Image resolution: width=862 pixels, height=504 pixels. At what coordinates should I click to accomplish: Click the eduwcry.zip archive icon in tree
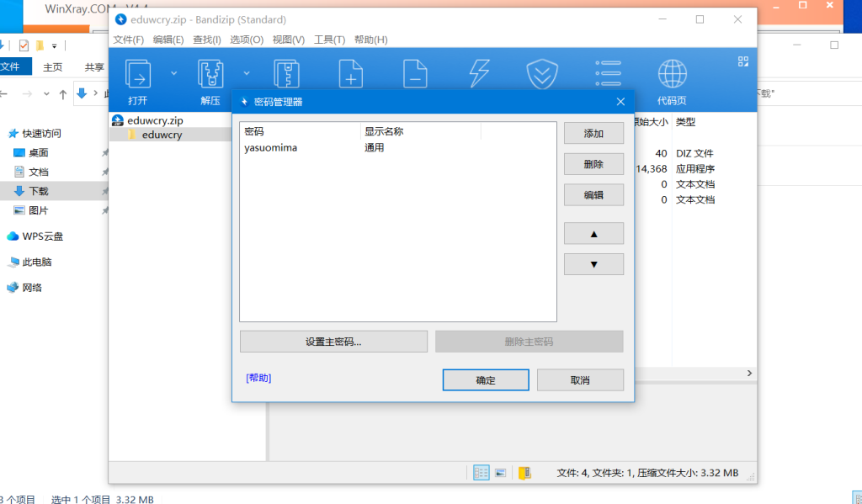[118, 120]
